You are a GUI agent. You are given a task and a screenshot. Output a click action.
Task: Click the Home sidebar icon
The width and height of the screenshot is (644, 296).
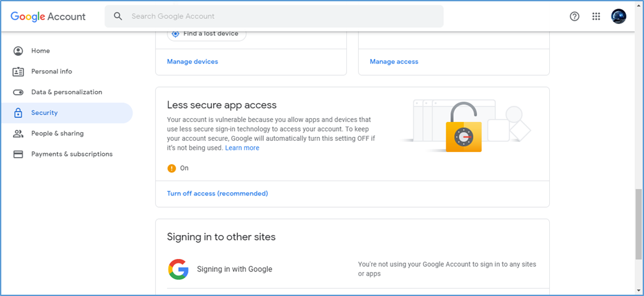[x=18, y=51]
